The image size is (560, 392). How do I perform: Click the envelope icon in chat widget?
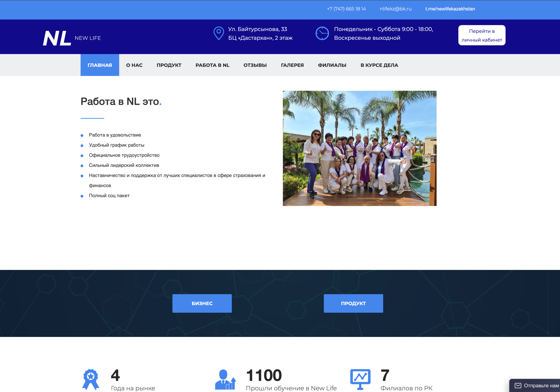coord(518,385)
